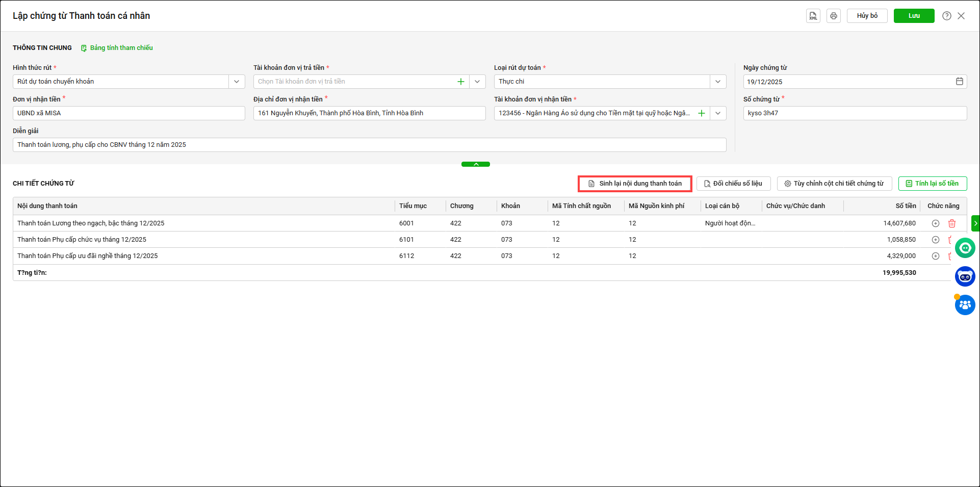The width and height of the screenshot is (980, 487).
Task: Click the printer icon
Action: (834, 16)
